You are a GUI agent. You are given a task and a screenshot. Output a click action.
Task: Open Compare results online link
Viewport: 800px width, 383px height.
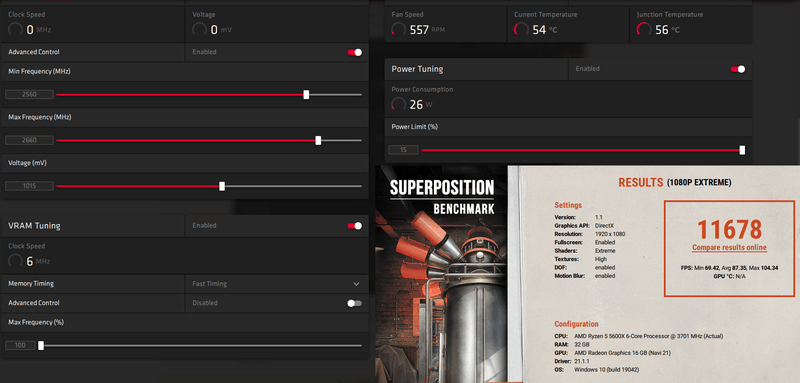pyautogui.click(x=729, y=247)
